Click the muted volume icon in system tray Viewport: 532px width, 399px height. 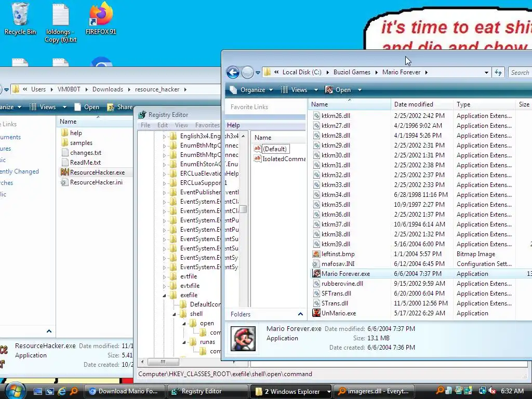[x=491, y=391]
